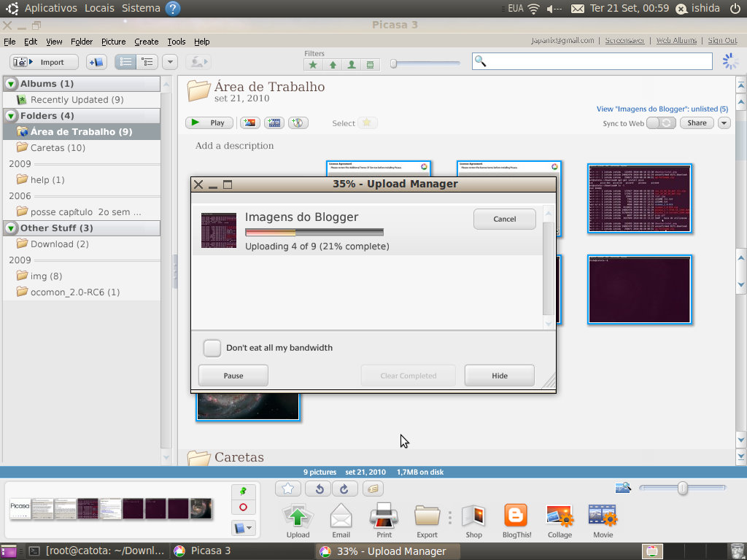Open the Picture menu

tap(113, 42)
